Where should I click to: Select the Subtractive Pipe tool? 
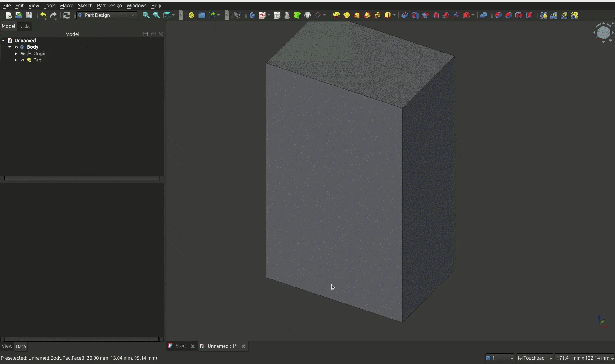click(x=446, y=15)
